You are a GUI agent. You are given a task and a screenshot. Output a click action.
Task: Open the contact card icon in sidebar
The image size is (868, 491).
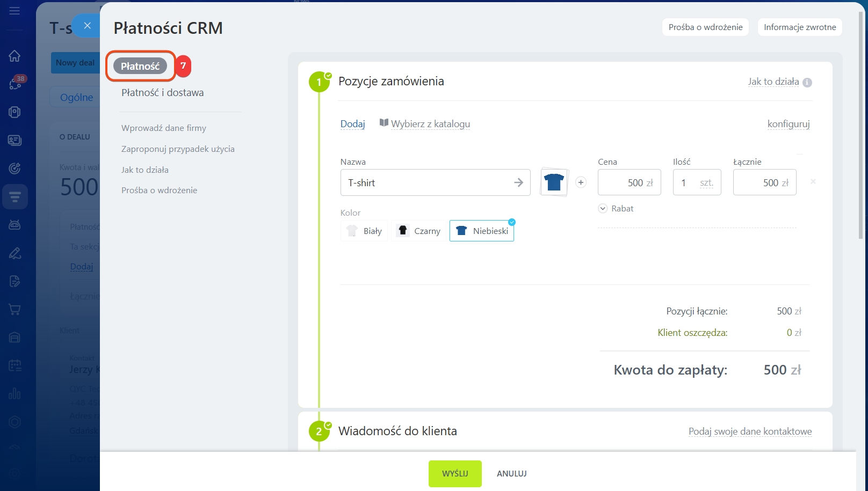pos(15,140)
